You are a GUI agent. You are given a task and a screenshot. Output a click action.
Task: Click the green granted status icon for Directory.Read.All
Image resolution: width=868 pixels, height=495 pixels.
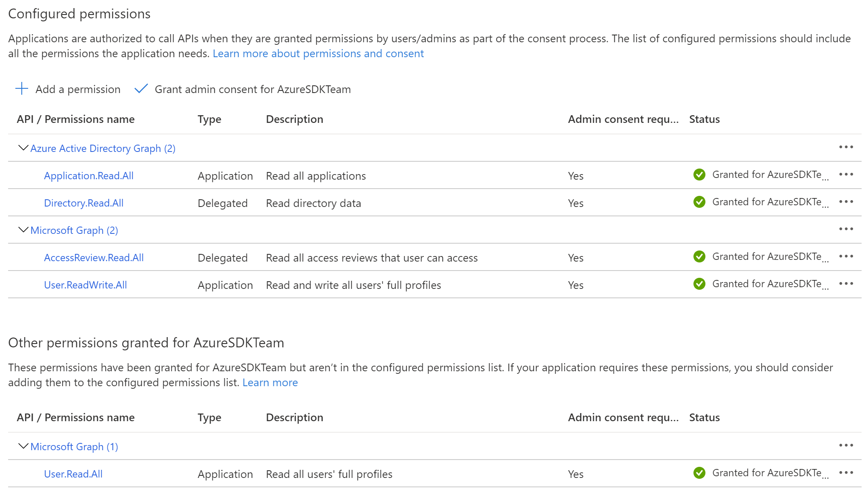[699, 202]
